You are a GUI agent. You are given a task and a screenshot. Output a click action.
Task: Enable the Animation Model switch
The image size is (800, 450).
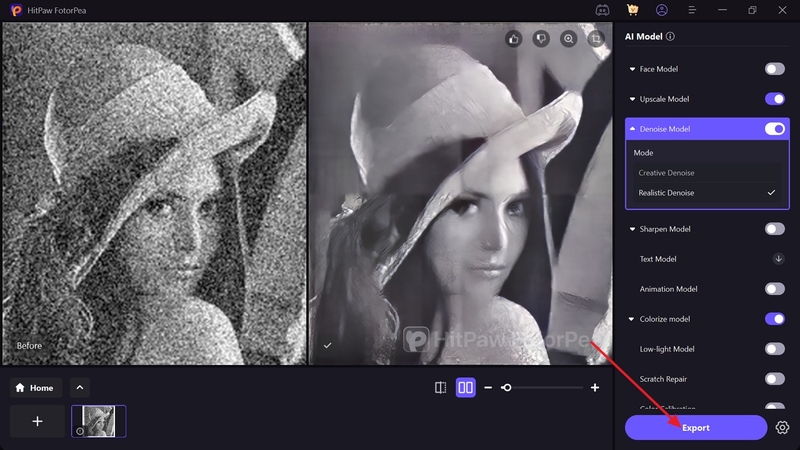[774, 289]
